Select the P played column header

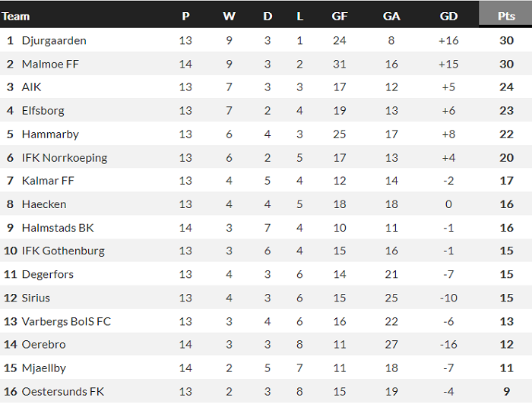tap(185, 16)
